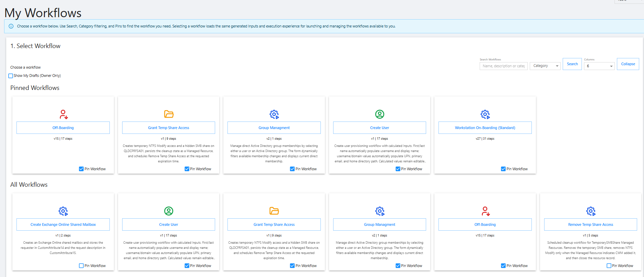Open pinned Create User workflow button
This screenshot has width=644, height=277.
pyautogui.click(x=379, y=128)
